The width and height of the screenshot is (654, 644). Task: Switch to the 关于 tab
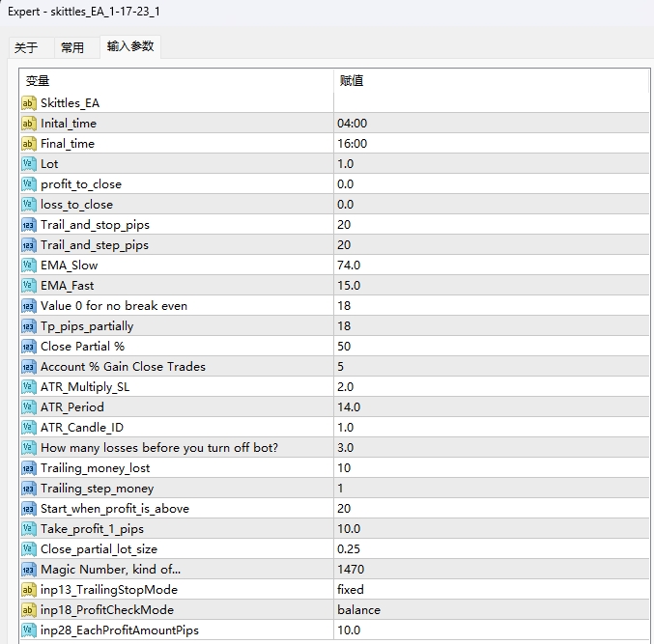pyautogui.click(x=26, y=47)
